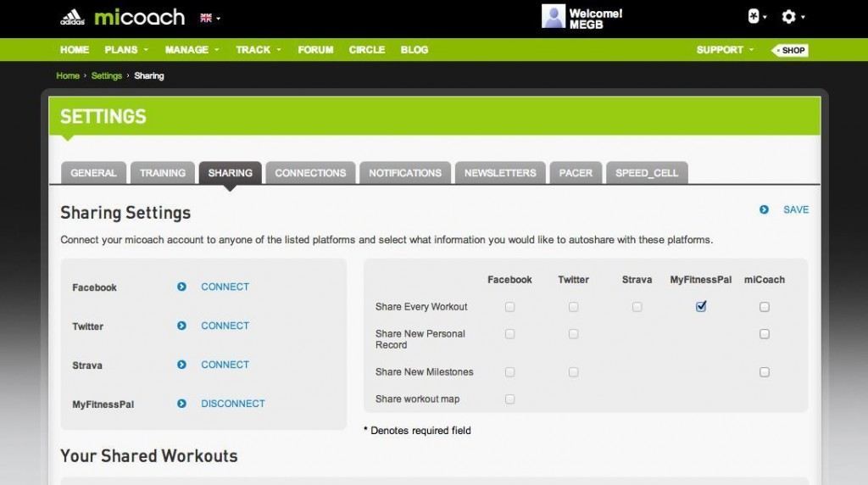The width and height of the screenshot is (868, 485).
Task: Enable miCoach Share Every Workout checkbox
Action: [765, 307]
